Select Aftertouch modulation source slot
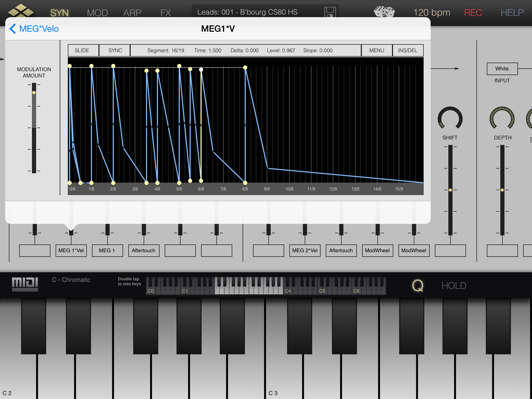 click(143, 250)
